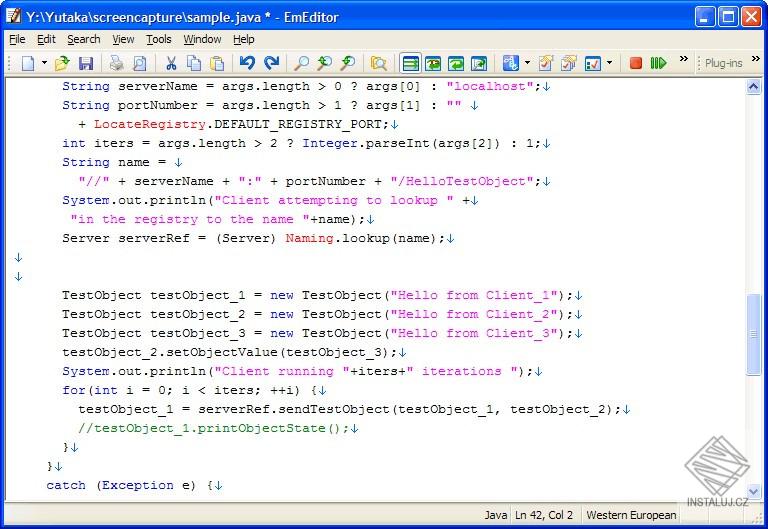Minimize the EmEditor window

pos(705,17)
